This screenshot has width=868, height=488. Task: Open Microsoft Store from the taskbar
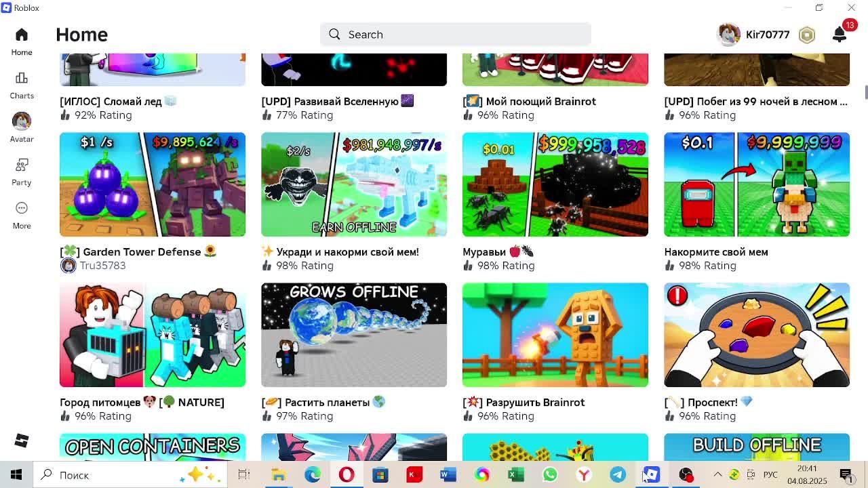[x=380, y=474]
